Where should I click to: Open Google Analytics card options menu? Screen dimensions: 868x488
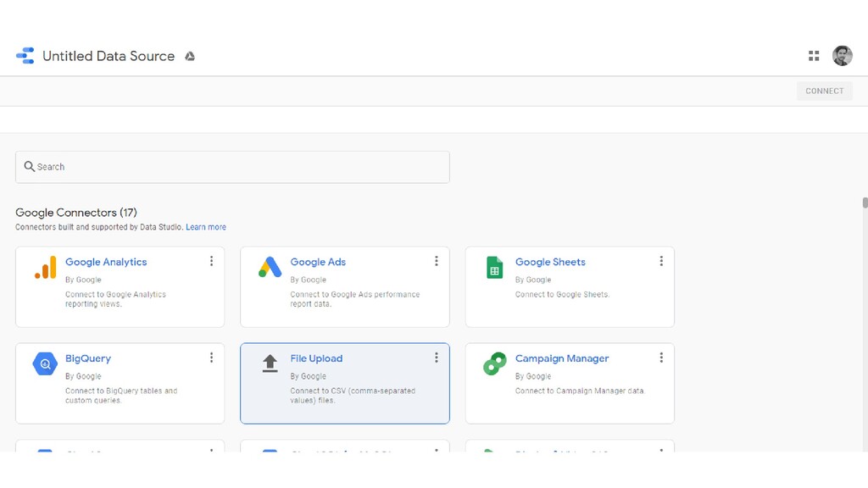(x=211, y=261)
